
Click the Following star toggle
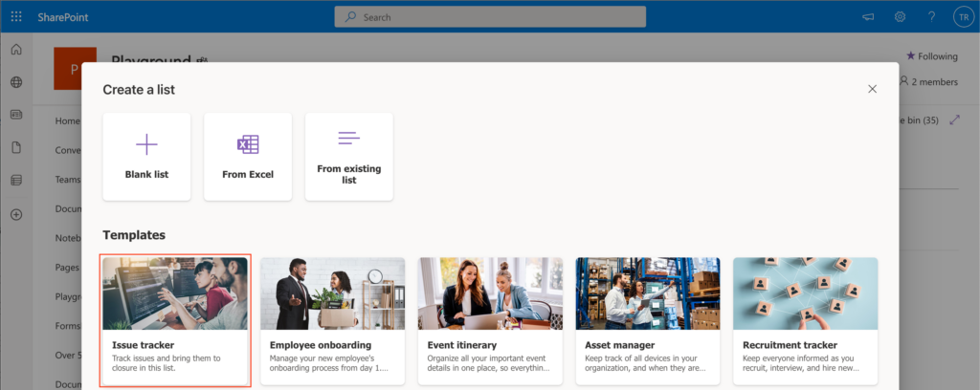932,56
